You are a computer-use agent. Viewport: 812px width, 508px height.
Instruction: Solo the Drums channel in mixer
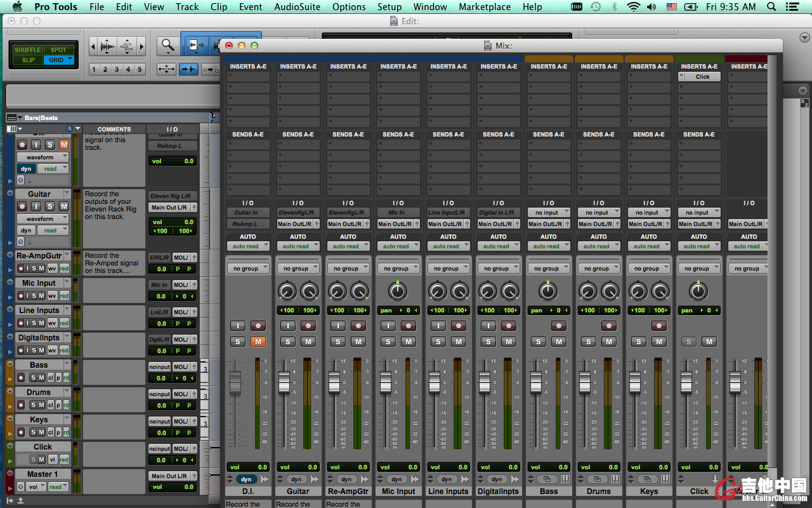[x=588, y=342]
